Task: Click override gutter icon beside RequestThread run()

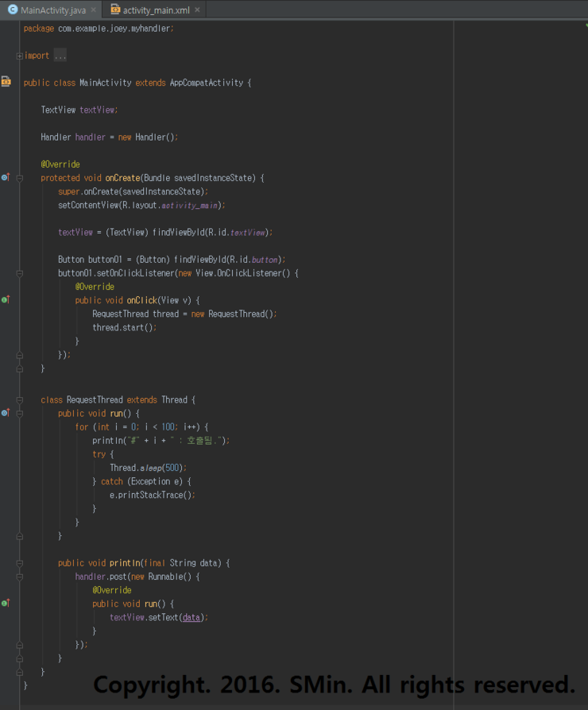Action: pyautogui.click(x=6, y=412)
